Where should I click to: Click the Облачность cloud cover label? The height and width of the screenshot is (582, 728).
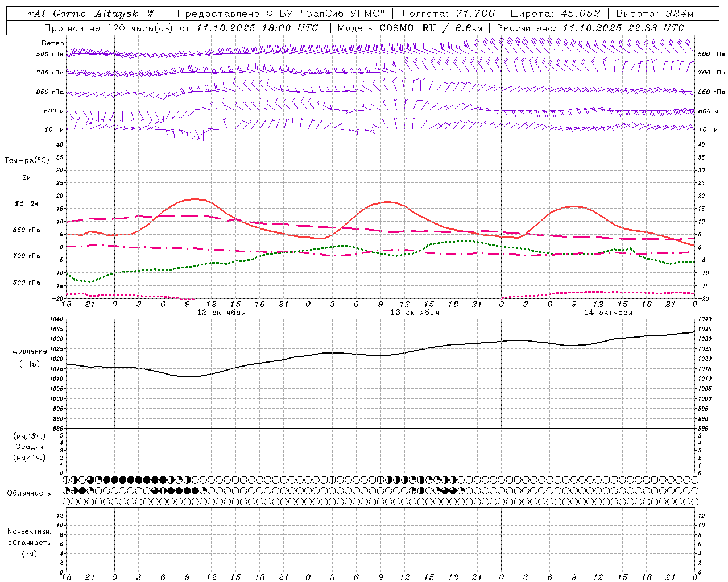(29, 493)
